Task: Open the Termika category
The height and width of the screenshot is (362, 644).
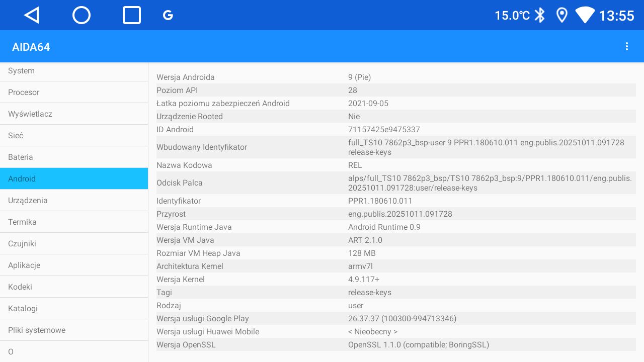Action: [74, 222]
